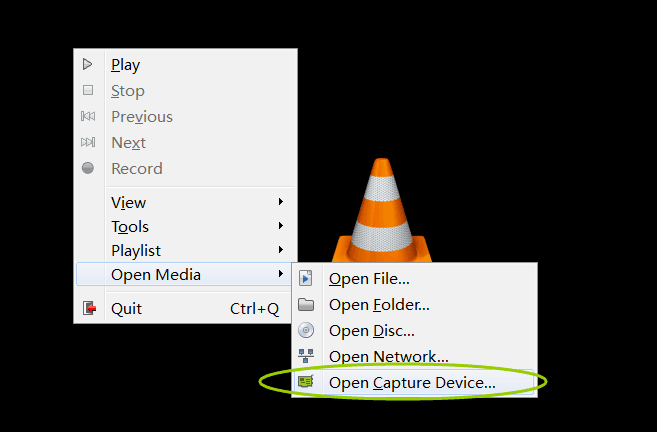The height and width of the screenshot is (432, 657).
Task: Click the Next track icon
Action: tap(88, 142)
